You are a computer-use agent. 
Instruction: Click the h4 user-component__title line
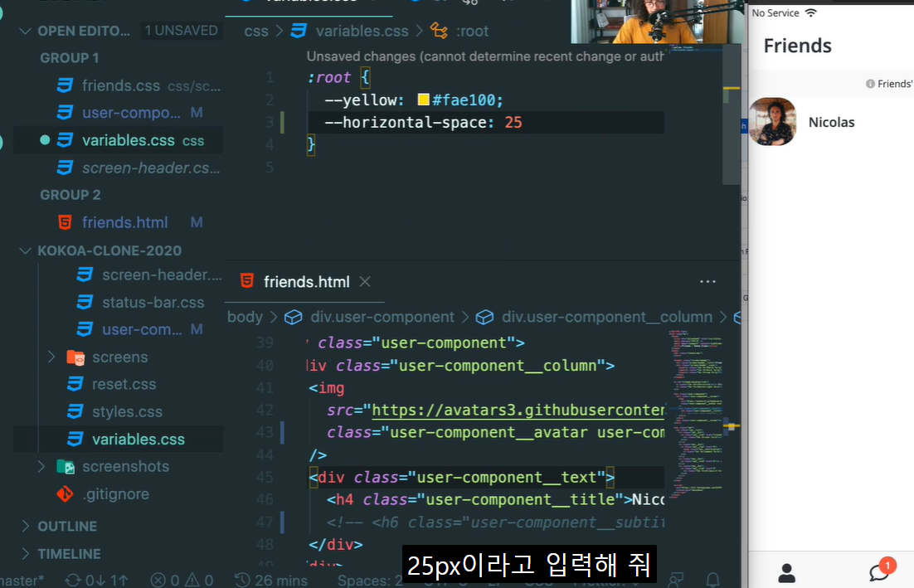pyautogui.click(x=495, y=499)
